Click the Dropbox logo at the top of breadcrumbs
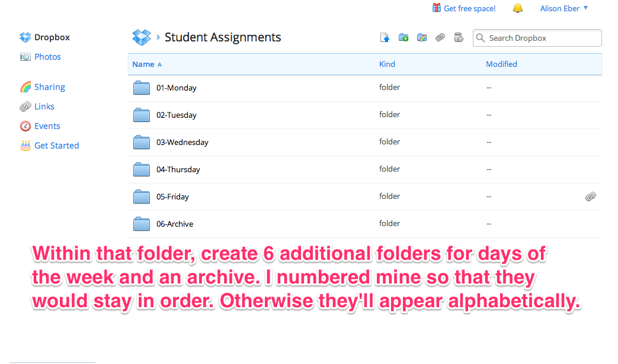Image resolution: width=618 pixels, height=364 pixels. [141, 37]
